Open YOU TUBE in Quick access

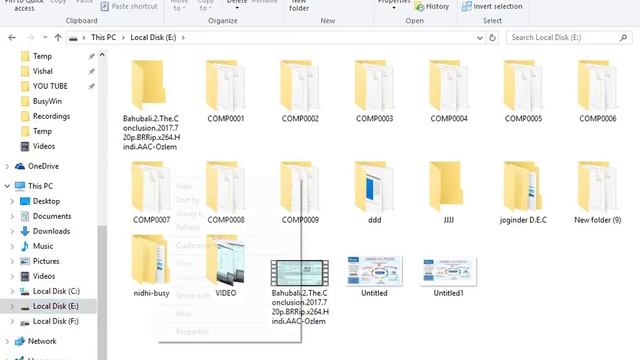(x=50, y=86)
